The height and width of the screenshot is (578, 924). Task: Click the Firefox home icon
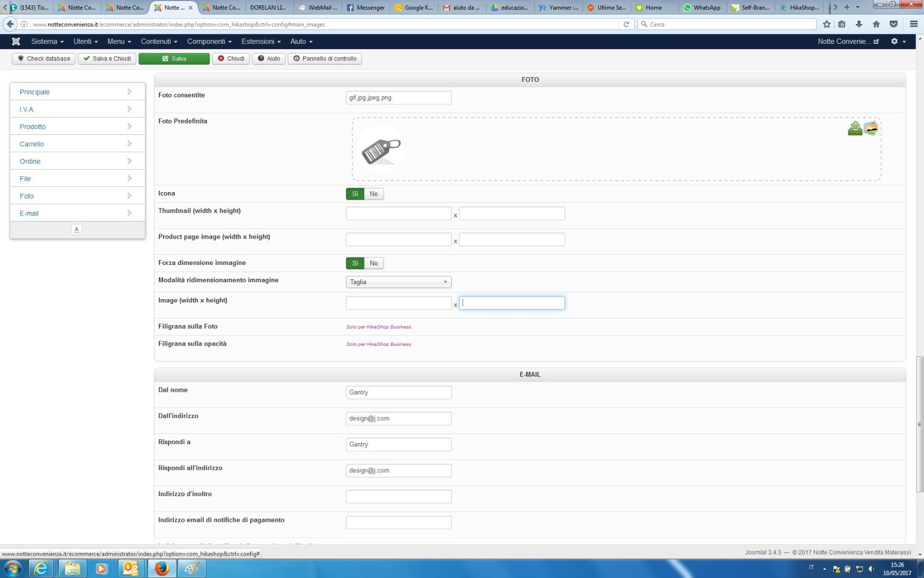876,24
